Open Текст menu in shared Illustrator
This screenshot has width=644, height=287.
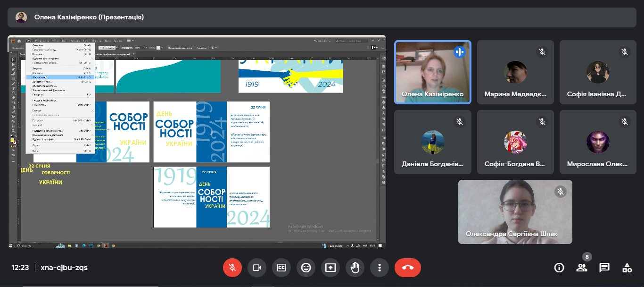(x=65, y=41)
